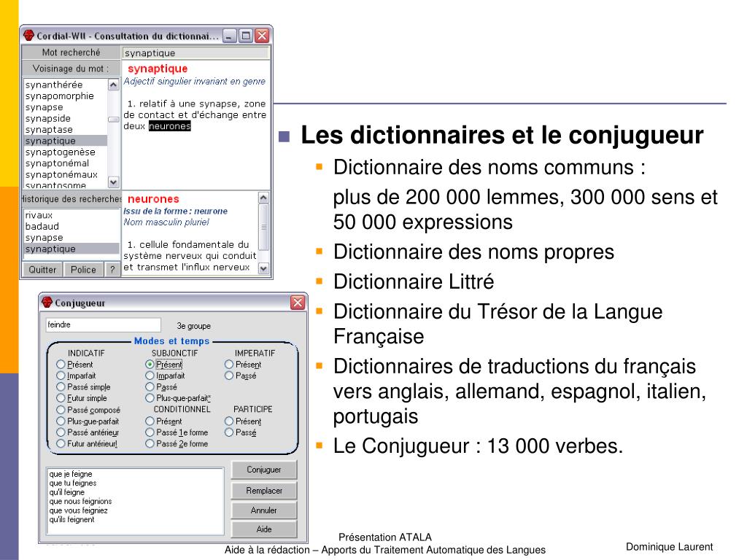Select Futur simple radio button
The height and width of the screenshot is (560, 747).
61,398
